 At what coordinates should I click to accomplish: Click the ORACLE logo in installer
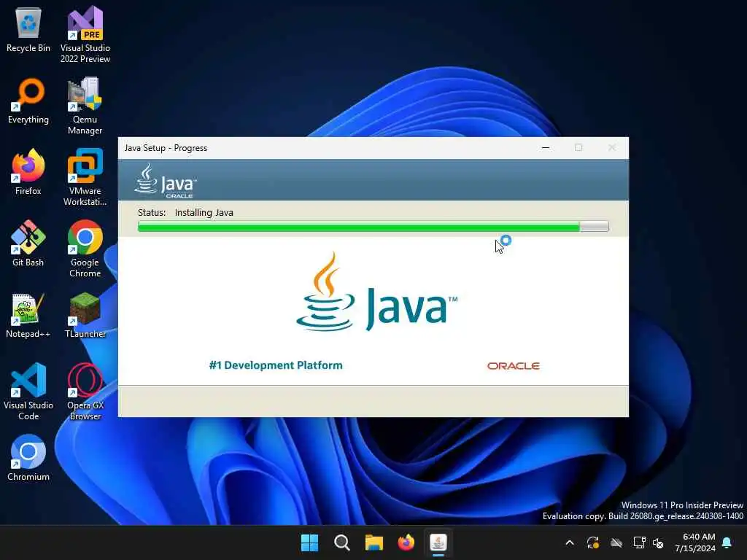click(513, 366)
